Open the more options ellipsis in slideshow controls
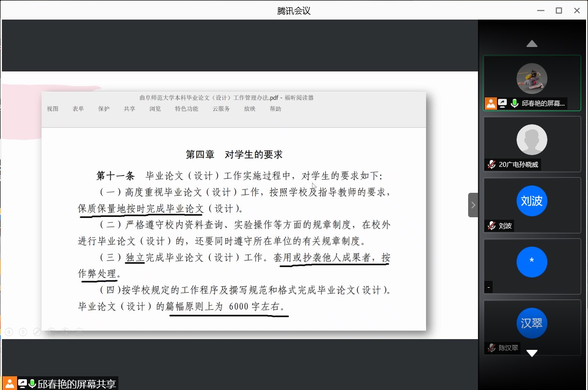Image resolution: width=588 pixels, height=390 pixels. point(79,332)
